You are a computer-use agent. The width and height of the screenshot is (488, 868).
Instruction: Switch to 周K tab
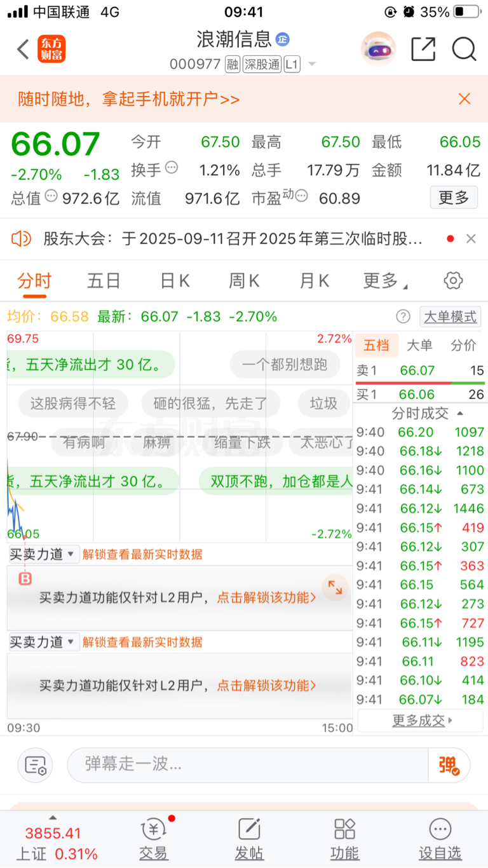(x=245, y=280)
